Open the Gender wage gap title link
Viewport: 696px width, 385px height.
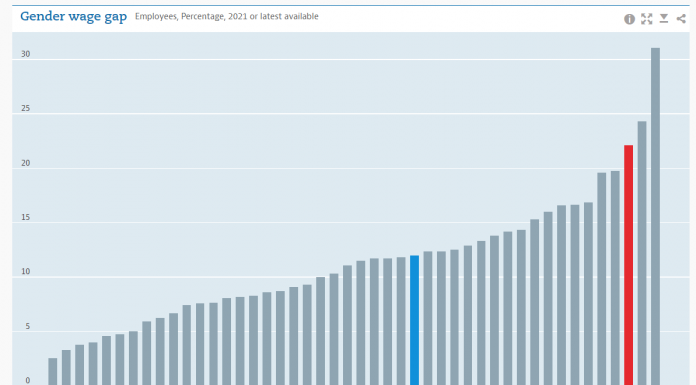pyautogui.click(x=74, y=16)
